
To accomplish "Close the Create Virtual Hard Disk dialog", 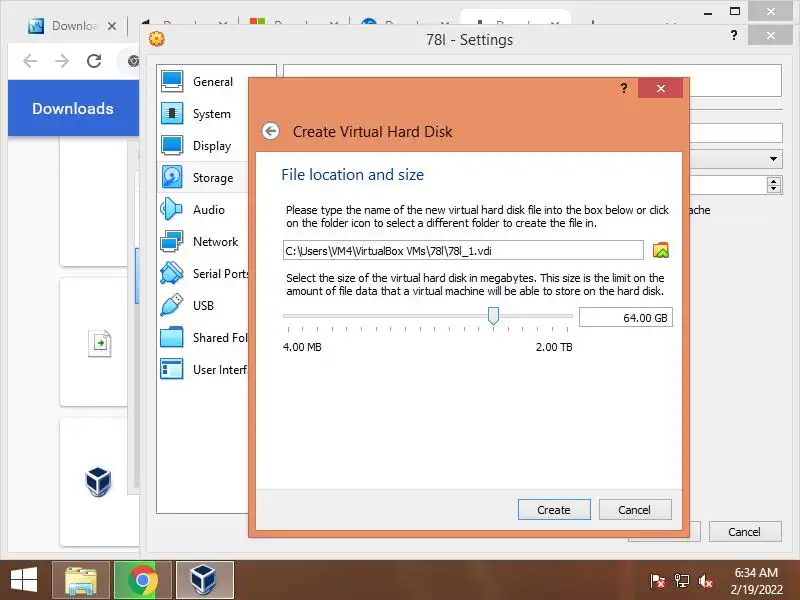I will [661, 88].
